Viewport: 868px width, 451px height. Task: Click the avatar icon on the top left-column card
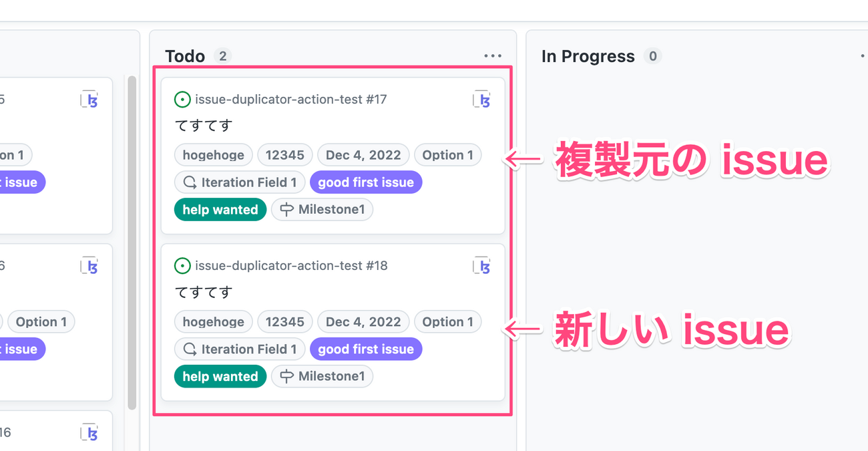pos(89,100)
